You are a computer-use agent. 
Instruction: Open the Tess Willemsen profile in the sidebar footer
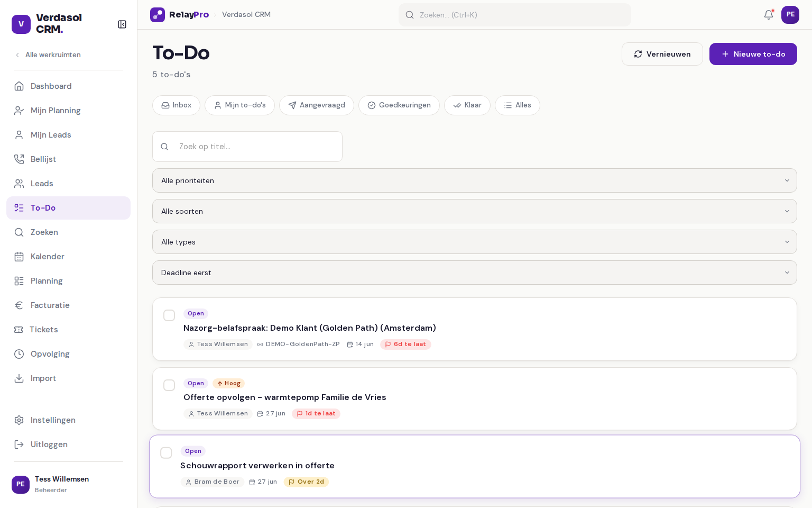coord(68,484)
